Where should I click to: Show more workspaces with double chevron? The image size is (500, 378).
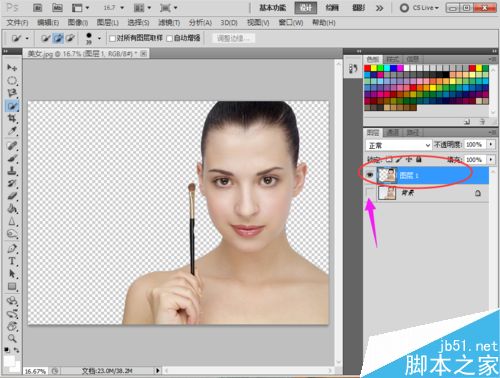click(x=379, y=8)
